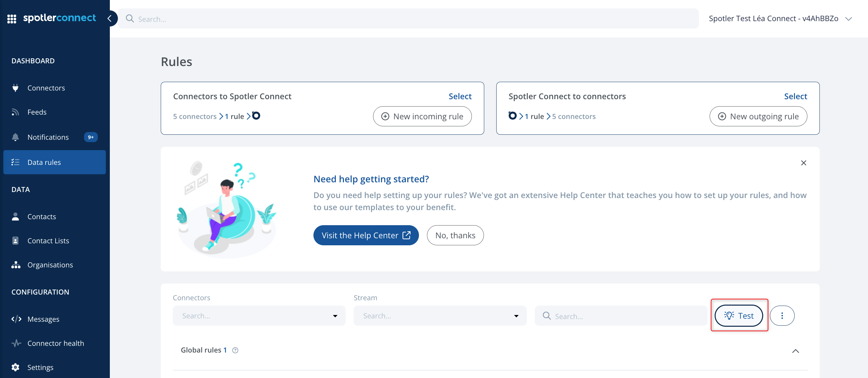Click New incoming rule button
Image resolution: width=868 pixels, height=378 pixels.
(x=422, y=116)
